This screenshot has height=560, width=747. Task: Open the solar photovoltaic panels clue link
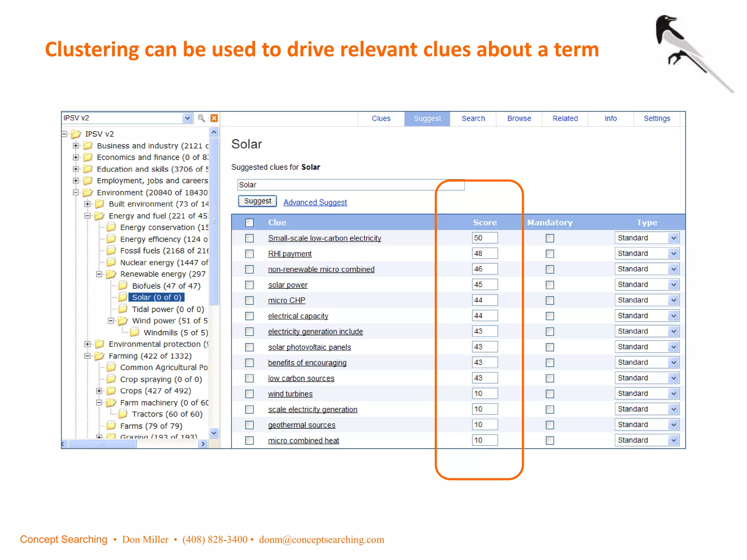[x=309, y=347]
